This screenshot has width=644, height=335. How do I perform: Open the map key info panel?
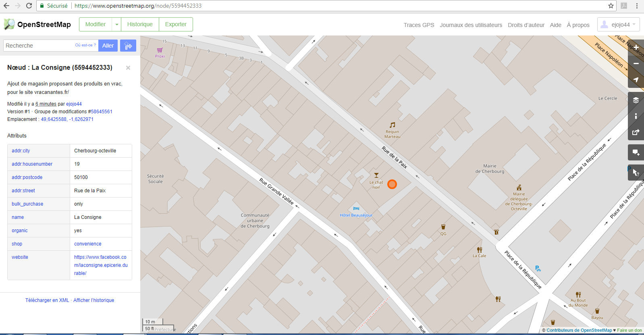point(636,116)
